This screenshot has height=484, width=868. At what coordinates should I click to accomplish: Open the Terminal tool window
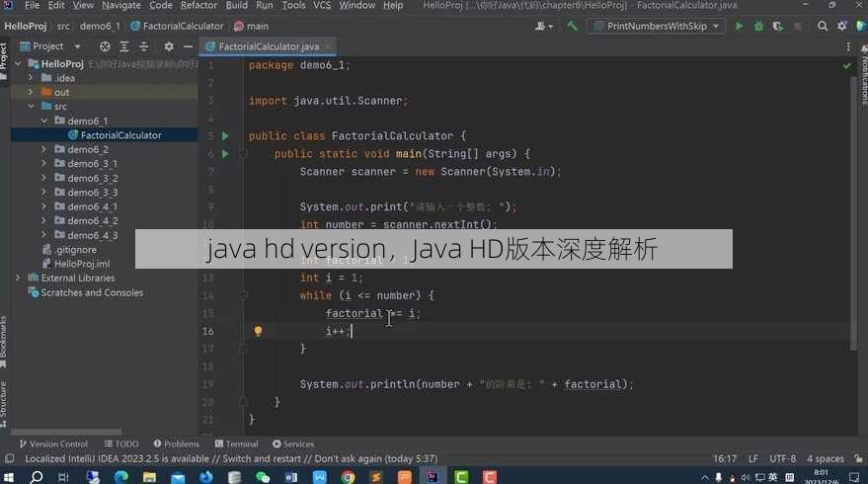(236, 444)
